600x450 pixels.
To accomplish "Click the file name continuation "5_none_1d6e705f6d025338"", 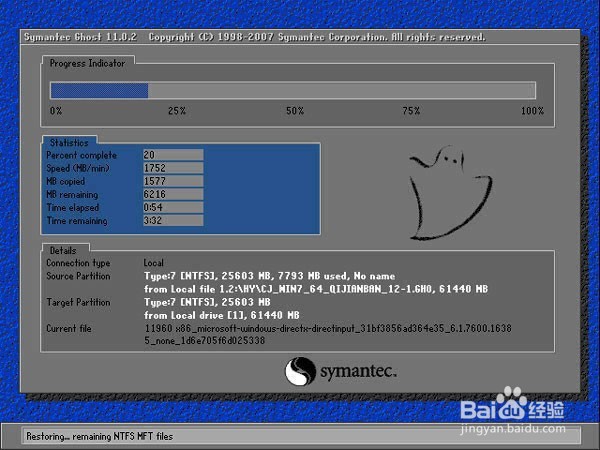I will [x=204, y=340].
